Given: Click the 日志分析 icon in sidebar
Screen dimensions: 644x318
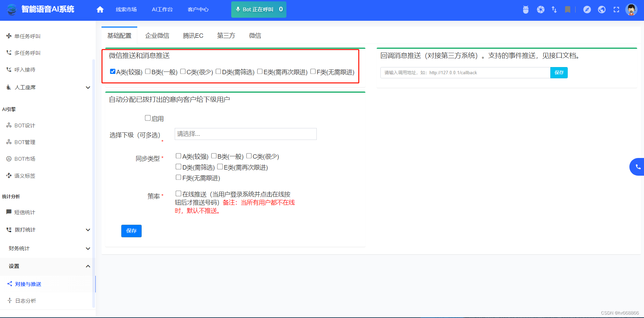Looking at the screenshot, I should pos(10,300).
